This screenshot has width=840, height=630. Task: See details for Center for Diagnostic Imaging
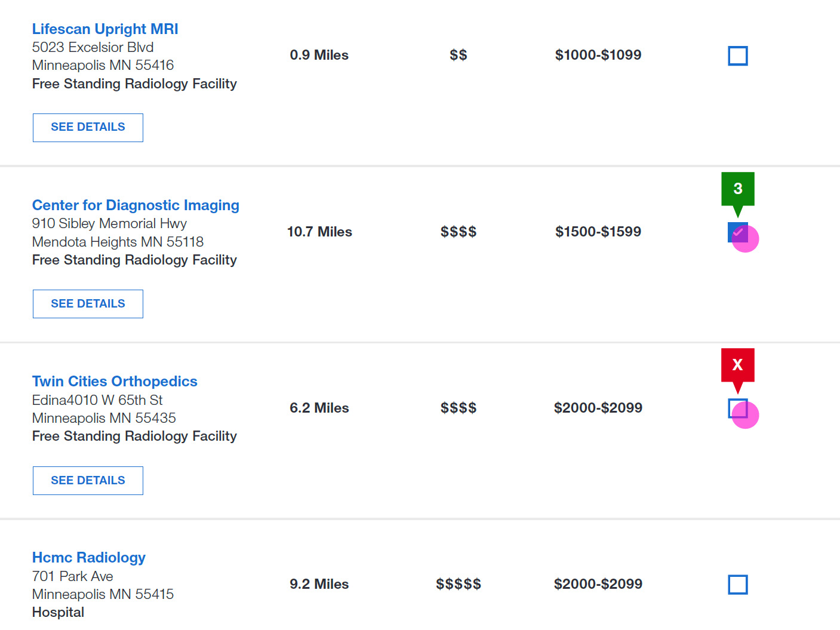click(88, 303)
